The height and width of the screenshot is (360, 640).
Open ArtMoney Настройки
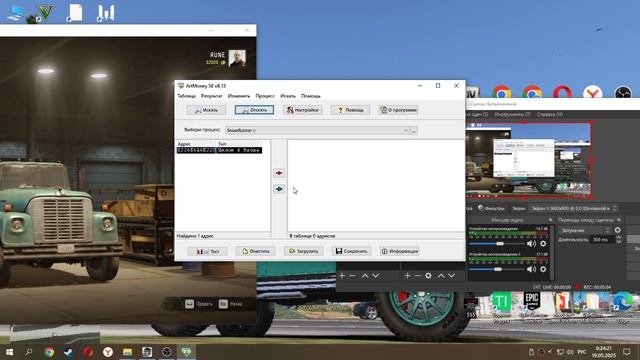[302, 110]
